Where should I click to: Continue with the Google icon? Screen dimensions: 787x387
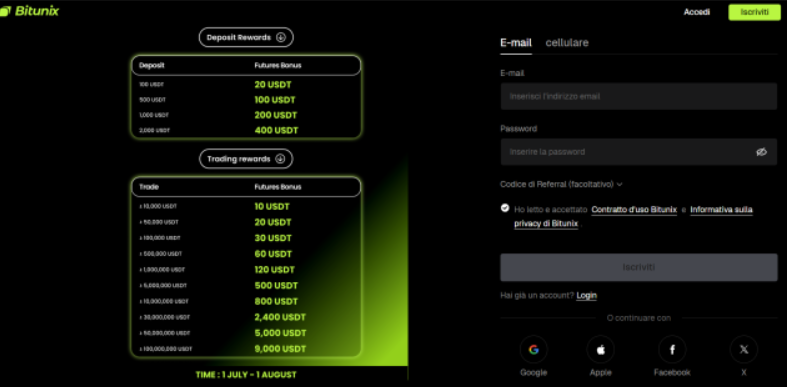(x=534, y=349)
